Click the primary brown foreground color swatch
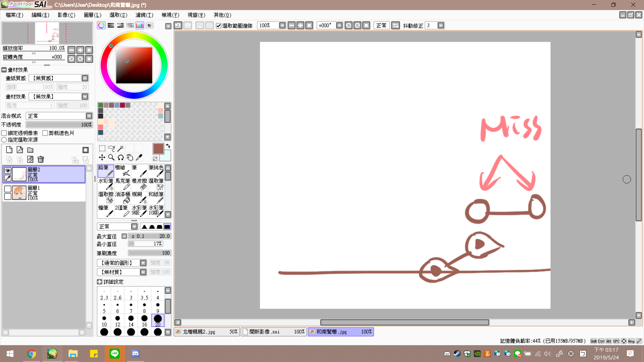 pyautogui.click(x=158, y=148)
